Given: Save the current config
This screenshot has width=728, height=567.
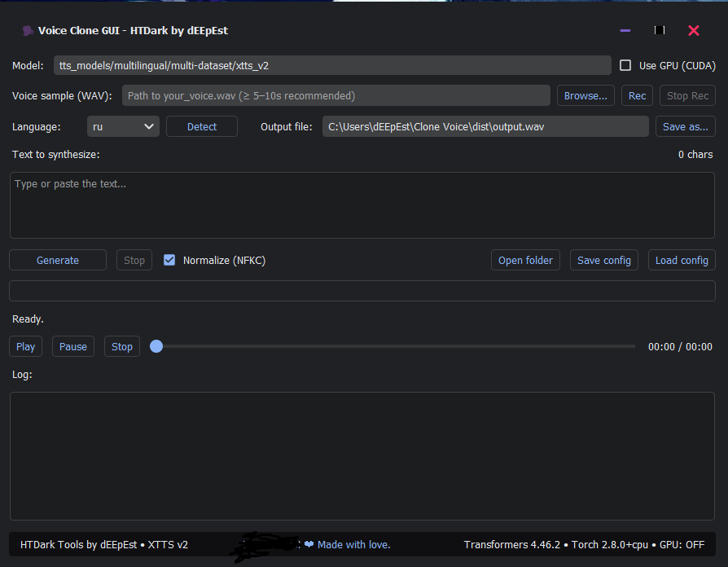Looking at the screenshot, I should [x=603, y=260].
